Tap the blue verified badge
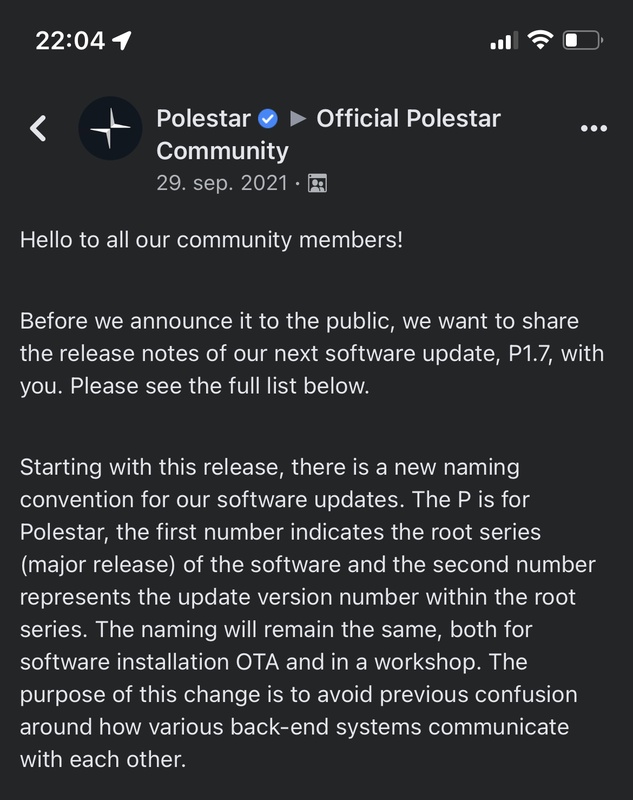Image resolution: width=633 pixels, height=800 pixels. tap(267, 120)
